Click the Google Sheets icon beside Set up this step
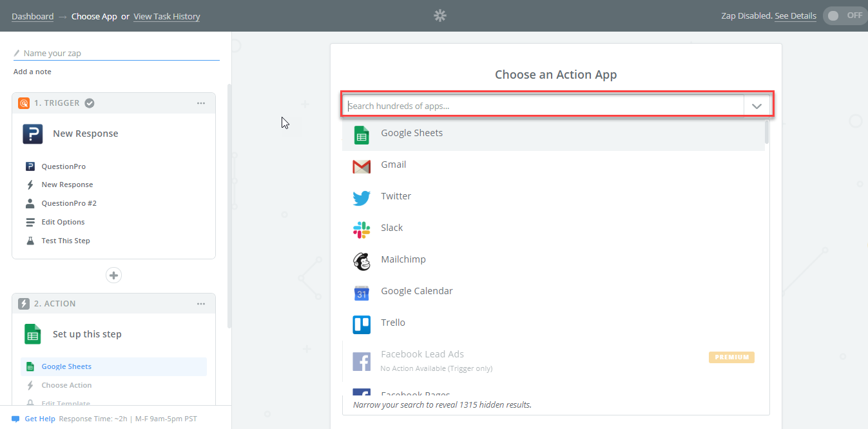Screen dimensions: 868x429 click(32, 334)
